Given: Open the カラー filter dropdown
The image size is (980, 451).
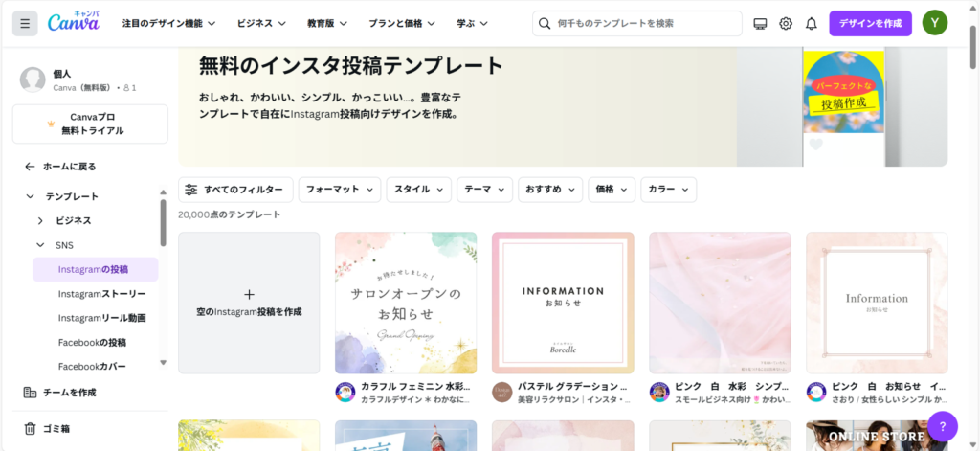Looking at the screenshot, I should (x=668, y=190).
